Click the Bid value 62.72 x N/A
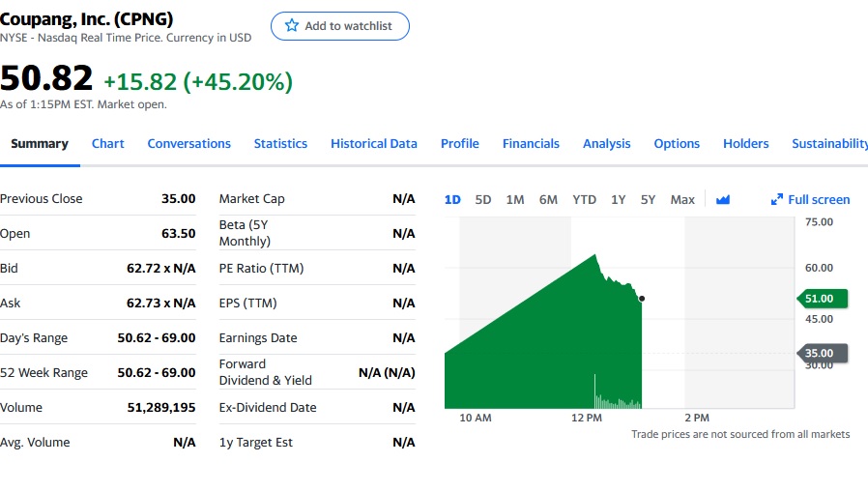This screenshot has height=492, width=868. click(x=161, y=269)
